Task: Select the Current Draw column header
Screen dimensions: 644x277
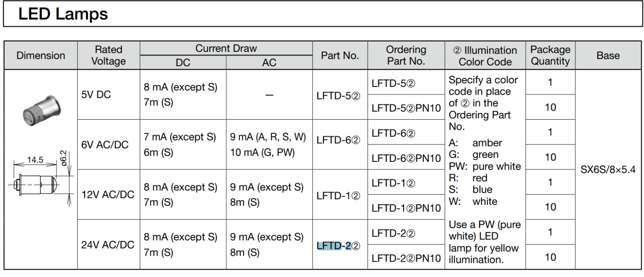Action: pyautogui.click(x=226, y=48)
